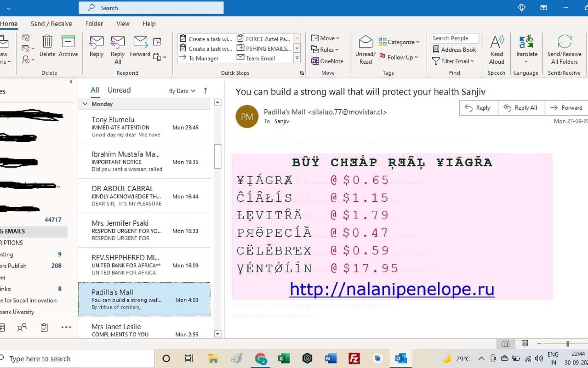The width and height of the screenshot is (588, 368).
Task: Open the Quick Steps dialog launcher
Action: pos(302,73)
